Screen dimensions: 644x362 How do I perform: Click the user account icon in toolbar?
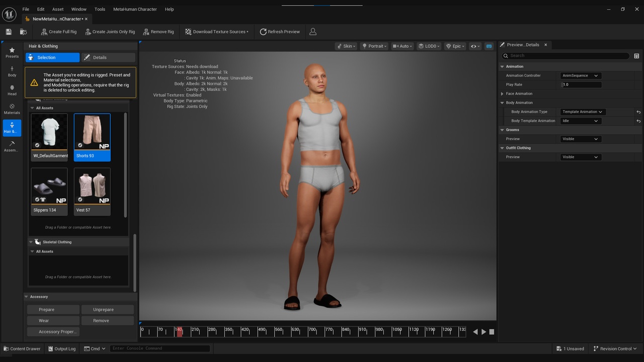click(313, 32)
